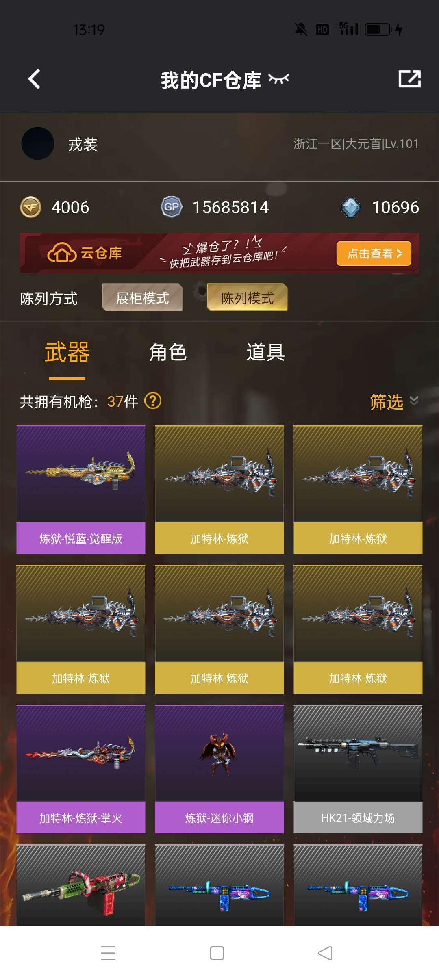Select the 武器 tab

(67, 352)
